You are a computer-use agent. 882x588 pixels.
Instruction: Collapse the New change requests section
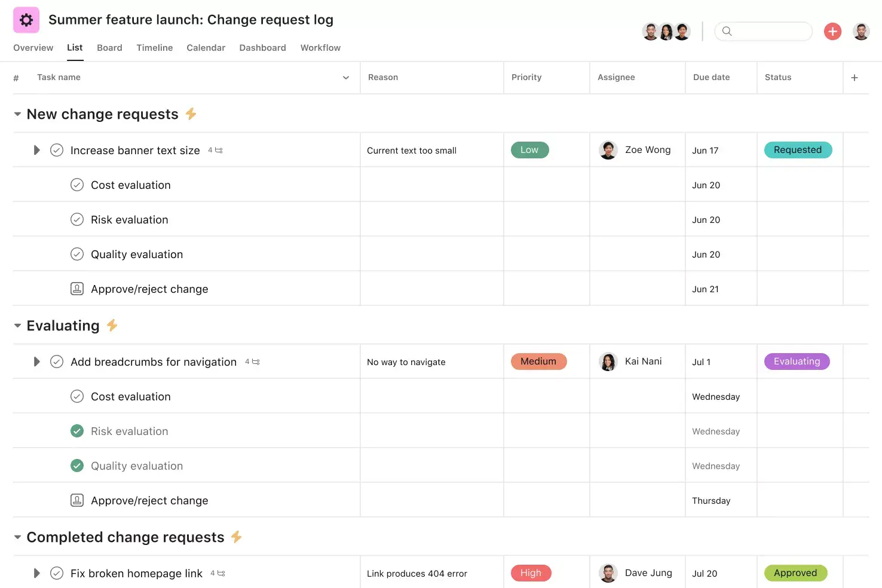(17, 114)
